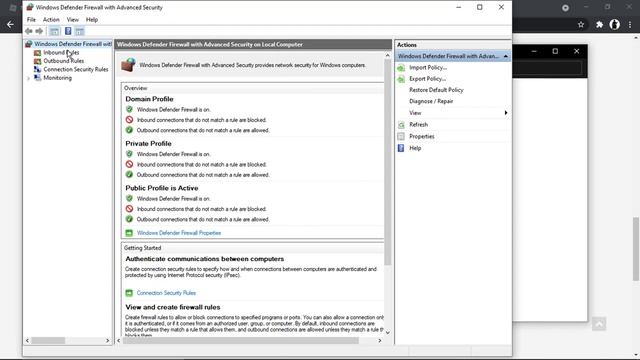
Task: Click the Domain Profile inbound blocked icon
Action: [x=129, y=120]
